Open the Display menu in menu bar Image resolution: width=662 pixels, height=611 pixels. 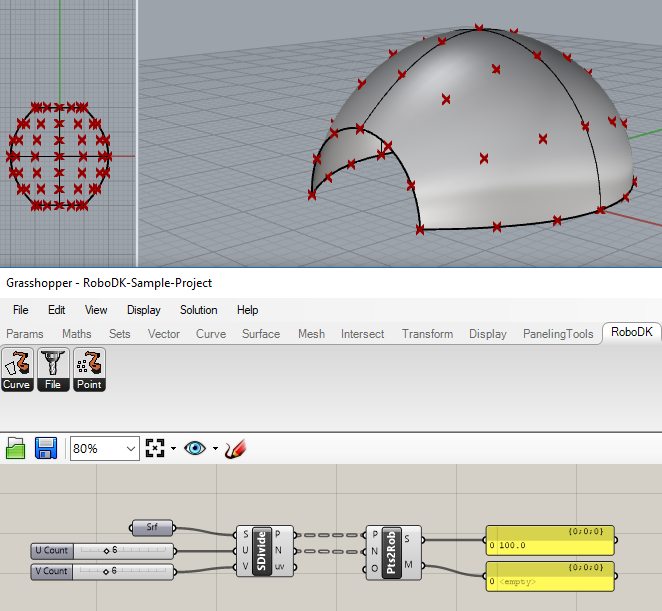click(143, 310)
